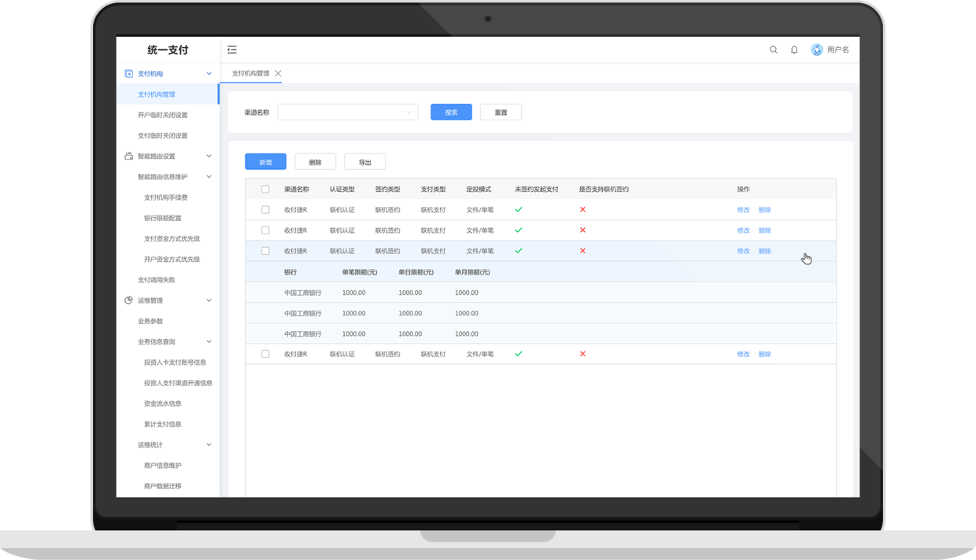Click the 智能路由设置 sidebar icon

tap(129, 157)
